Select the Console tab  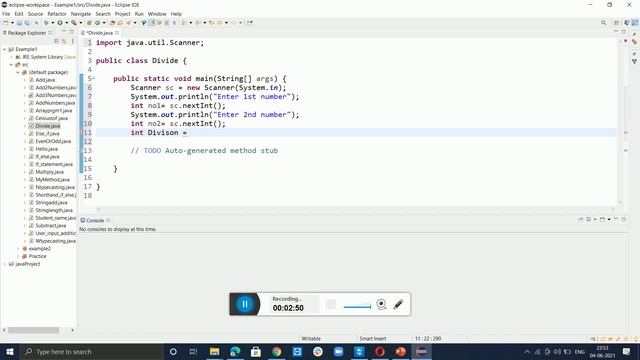click(95, 220)
